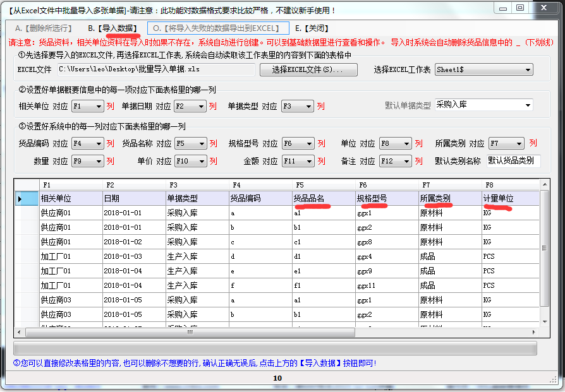Expand the 默认单据类型 dropdown showing 采购入库
The image size is (565, 392).
click(527, 105)
